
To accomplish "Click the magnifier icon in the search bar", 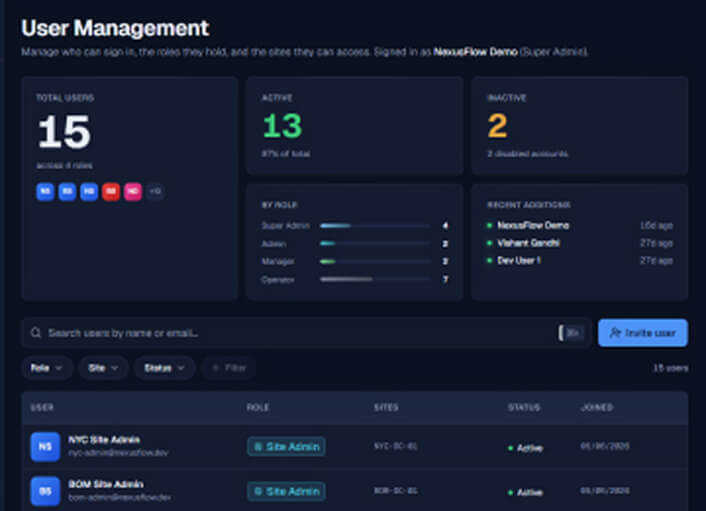I will click(x=36, y=333).
